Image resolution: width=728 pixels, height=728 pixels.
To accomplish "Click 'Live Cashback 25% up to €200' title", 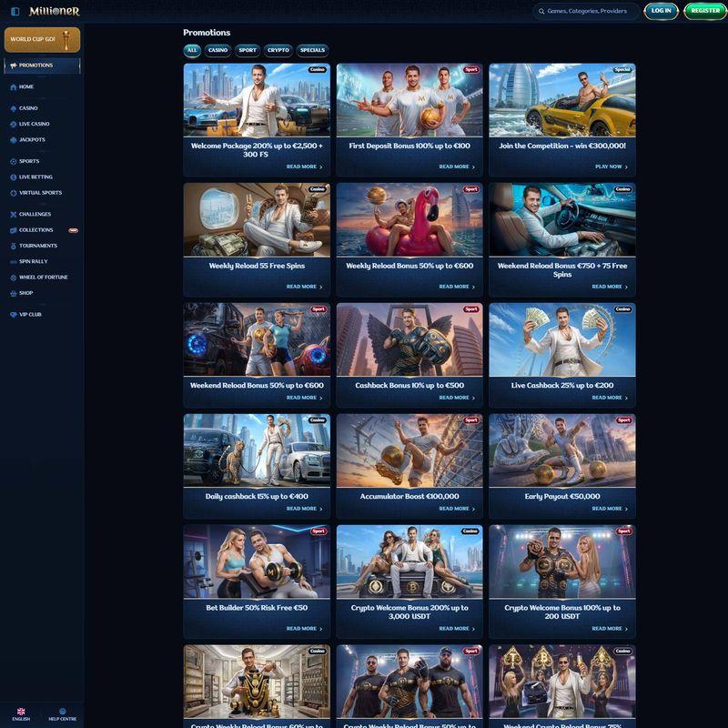I will 562,385.
